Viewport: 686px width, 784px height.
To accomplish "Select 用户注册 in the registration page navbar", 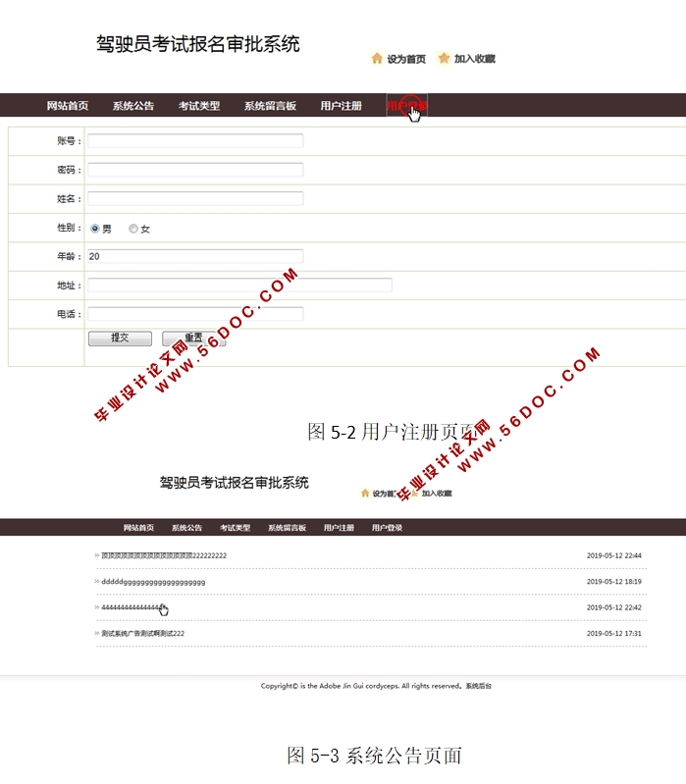I will click(x=341, y=106).
